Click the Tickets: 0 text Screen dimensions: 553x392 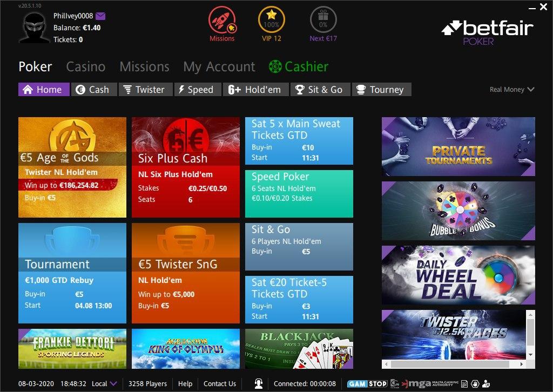68,39
